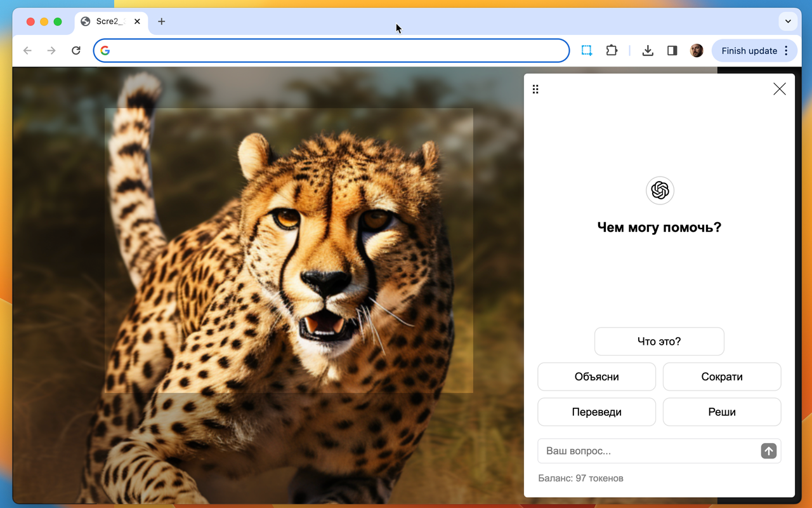The width and height of the screenshot is (812, 508).
Task: Open the downloads icon in toolbar
Action: (x=648, y=51)
